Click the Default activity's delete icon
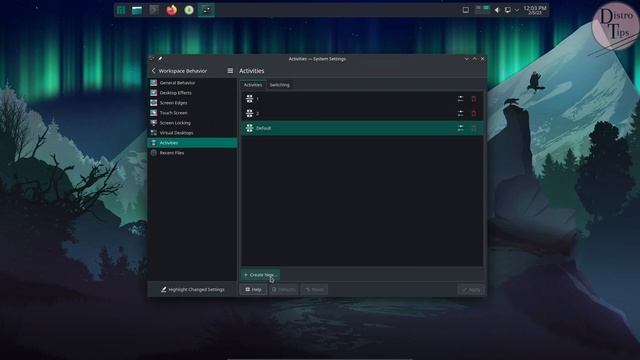The image size is (640, 360). (474, 128)
